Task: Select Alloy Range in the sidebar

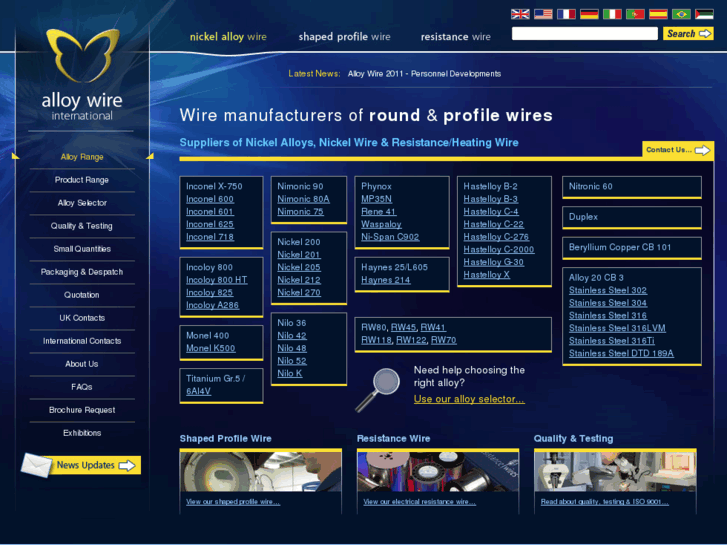Action: (x=82, y=157)
